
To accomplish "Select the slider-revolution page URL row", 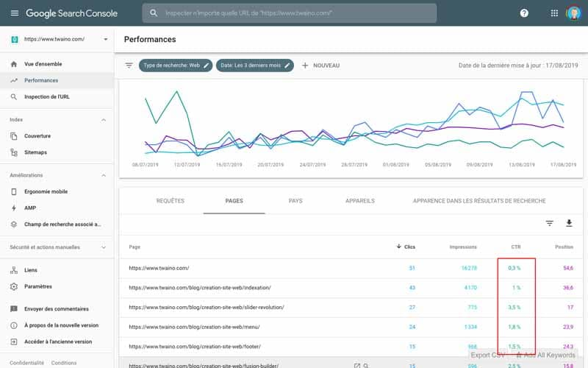I will [x=351, y=307].
